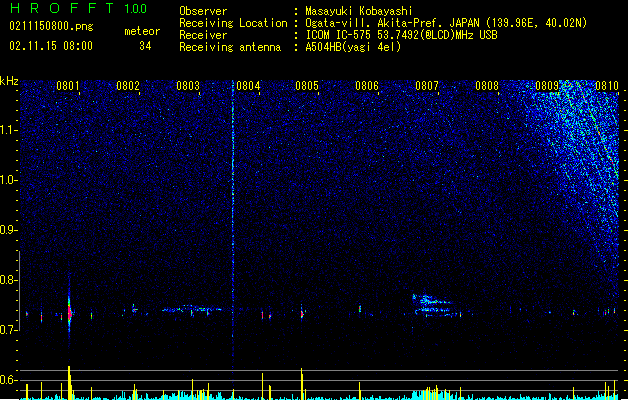Select location text Ogata-vill. Akita-Pref. JAPAN

pos(392,23)
